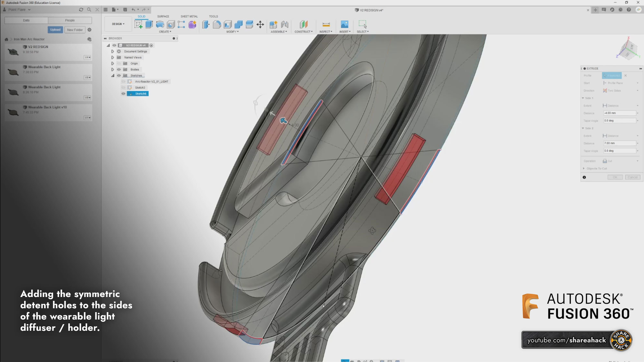The height and width of the screenshot is (362, 644).
Task: Switch to the SURFACE tab
Action: coord(163,16)
